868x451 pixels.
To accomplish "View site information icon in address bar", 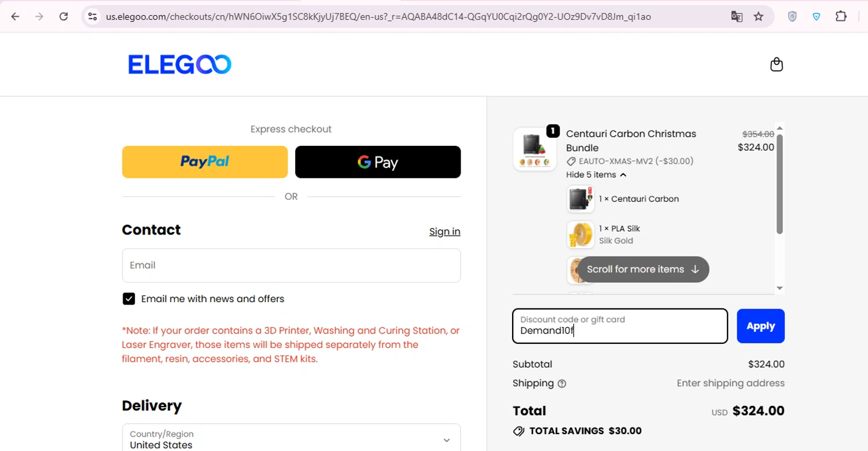I will pyautogui.click(x=93, y=17).
